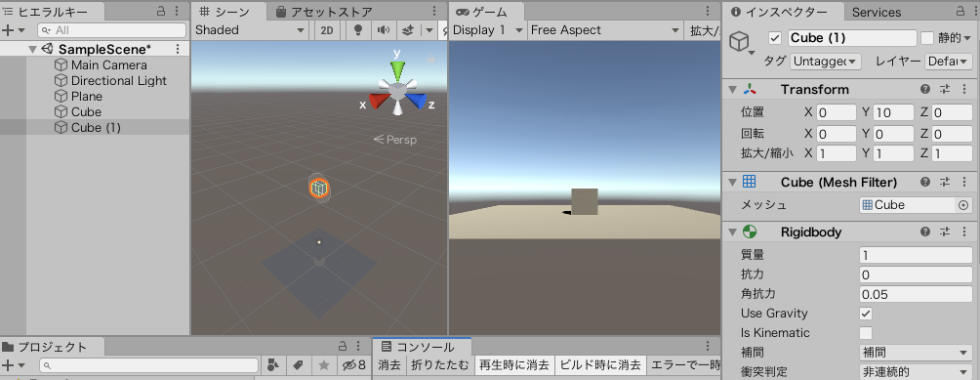The height and width of the screenshot is (380, 980).
Task: Enable Is Kinematic checkbox
Action: point(866,333)
